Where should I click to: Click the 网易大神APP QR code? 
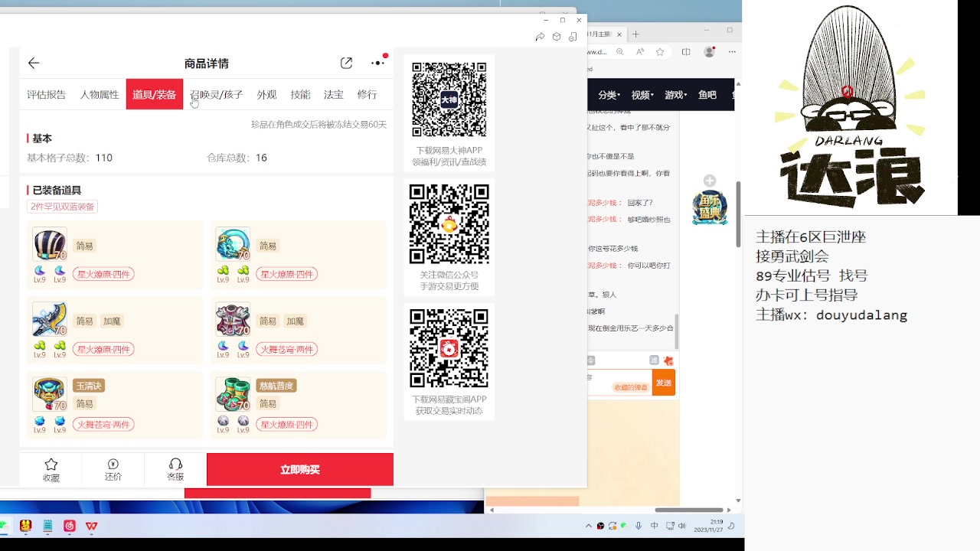coord(449,100)
